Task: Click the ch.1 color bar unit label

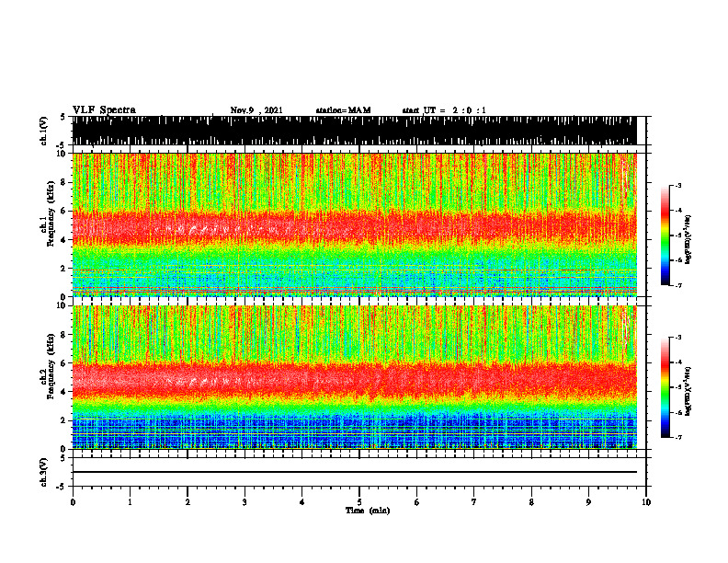Action: click(x=688, y=240)
